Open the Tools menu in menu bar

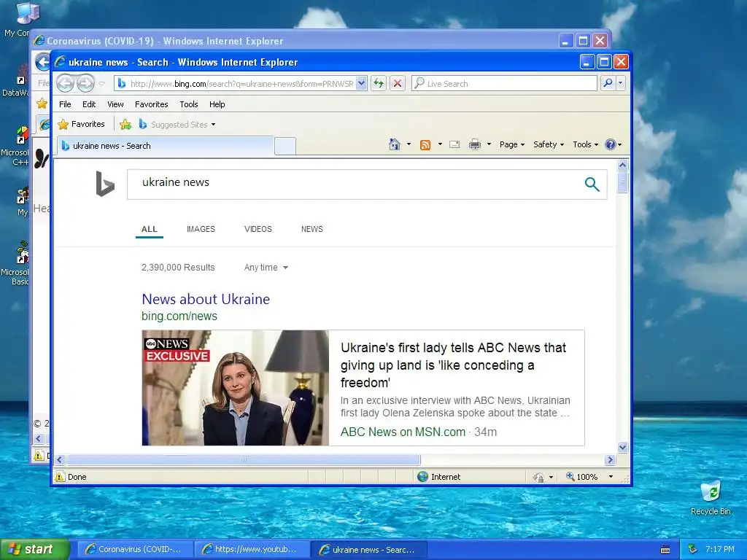pos(189,104)
